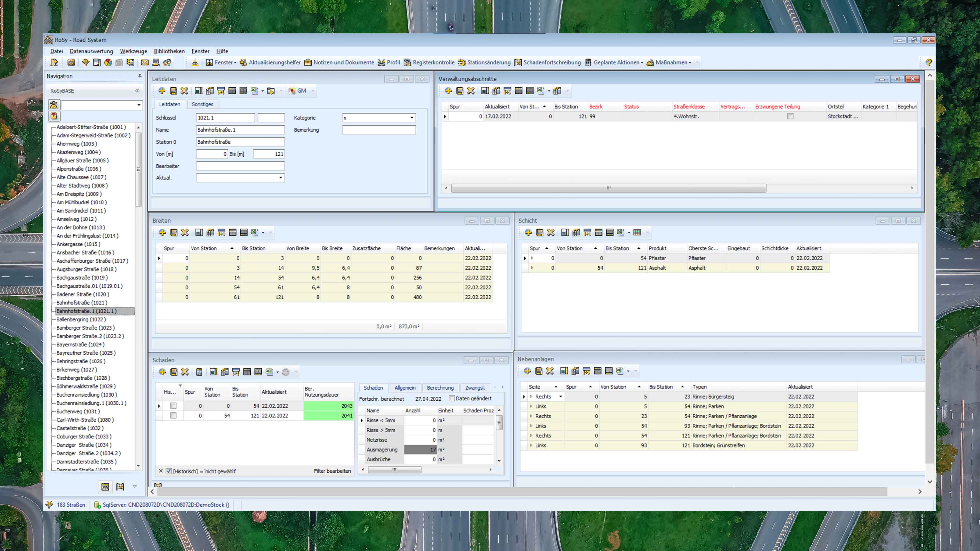Save the record in the Leitdaten panel

[x=173, y=90]
